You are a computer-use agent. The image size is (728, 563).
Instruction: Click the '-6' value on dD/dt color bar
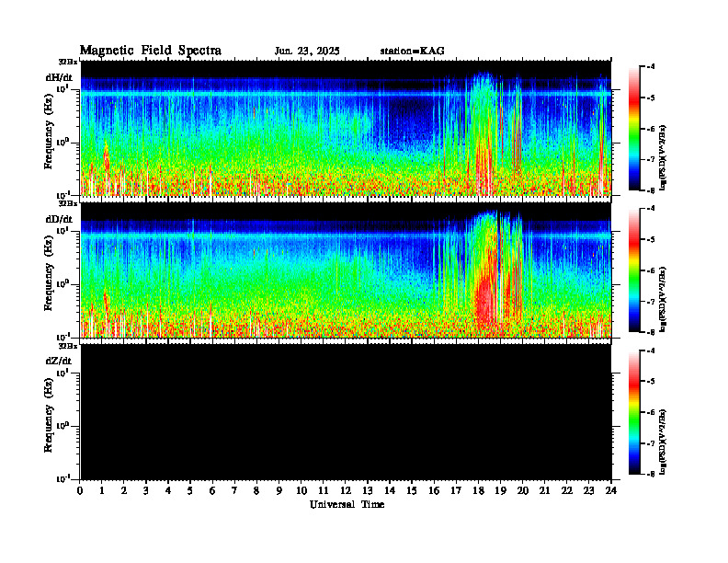click(652, 270)
